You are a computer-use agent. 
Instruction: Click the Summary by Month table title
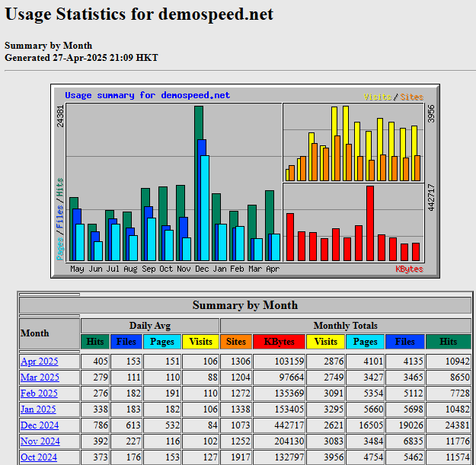pyautogui.click(x=245, y=305)
